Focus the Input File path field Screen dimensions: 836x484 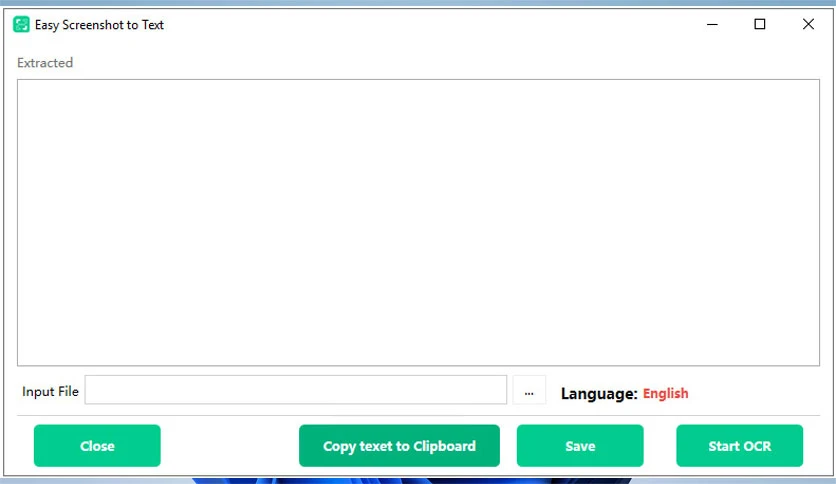pyautogui.click(x=296, y=390)
